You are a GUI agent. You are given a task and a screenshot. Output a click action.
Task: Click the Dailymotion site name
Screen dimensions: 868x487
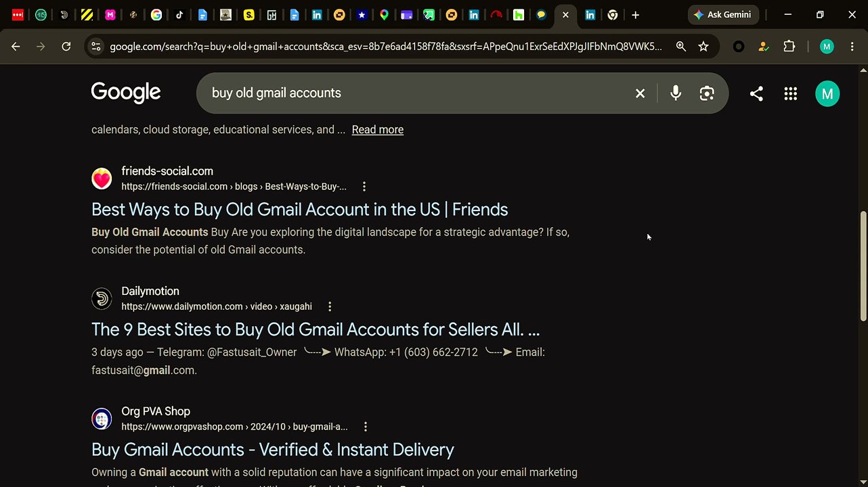point(150,291)
